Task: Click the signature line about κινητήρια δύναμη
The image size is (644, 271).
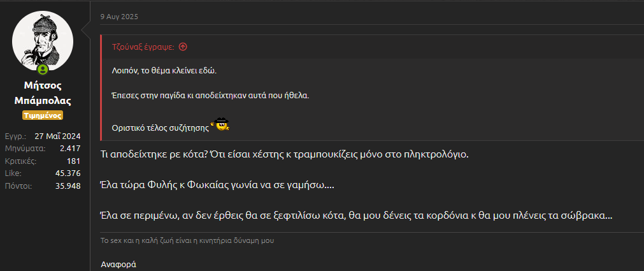Action: [x=187, y=241]
